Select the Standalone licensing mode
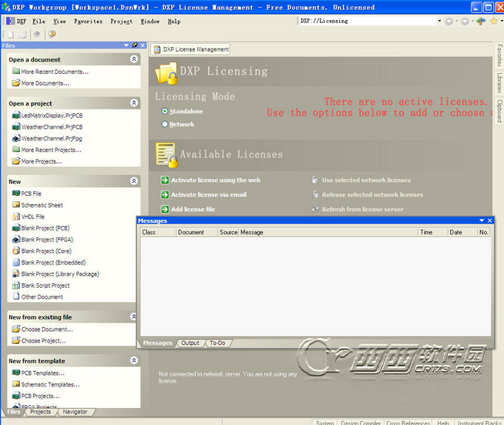This screenshot has height=425, width=504. pos(165,111)
